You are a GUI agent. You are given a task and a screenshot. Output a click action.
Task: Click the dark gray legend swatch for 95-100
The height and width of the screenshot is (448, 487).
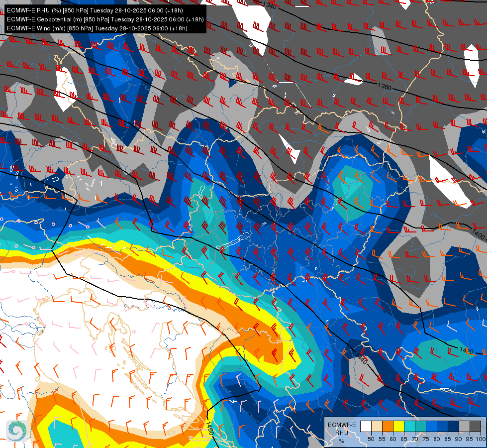[x=475, y=426]
